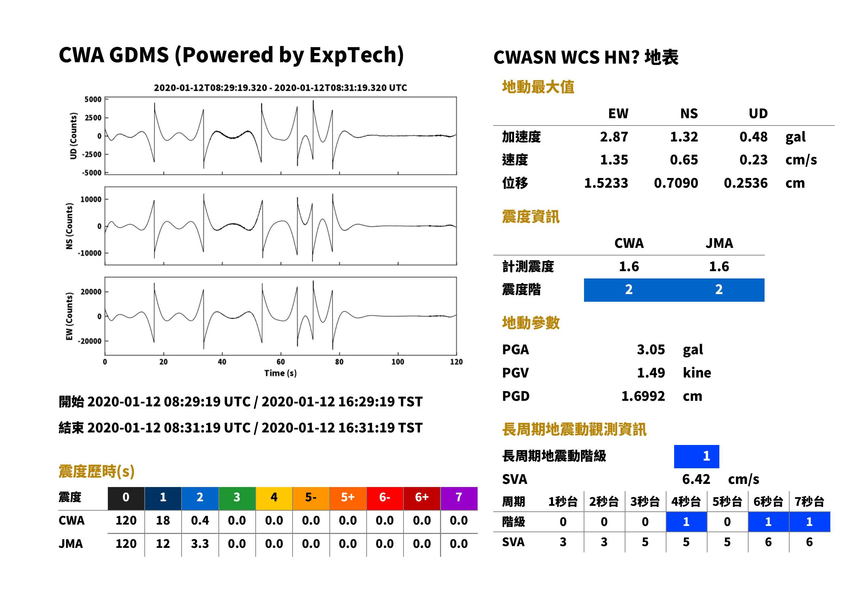The image size is (863, 616).
Task: Select the 4秒台 period level cell
Action: [x=686, y=522]
